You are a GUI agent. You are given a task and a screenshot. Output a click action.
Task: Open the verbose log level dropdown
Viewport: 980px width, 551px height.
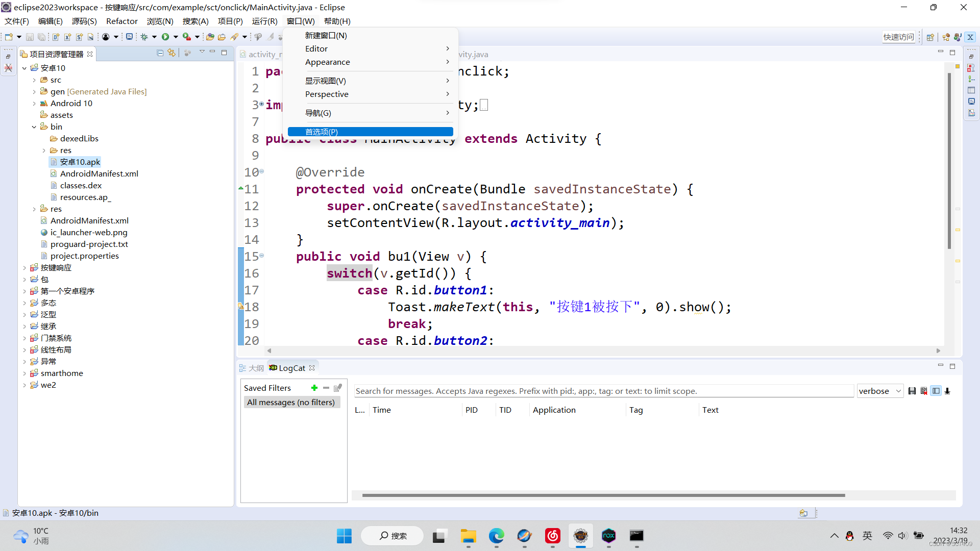click(x=880, y=391)
